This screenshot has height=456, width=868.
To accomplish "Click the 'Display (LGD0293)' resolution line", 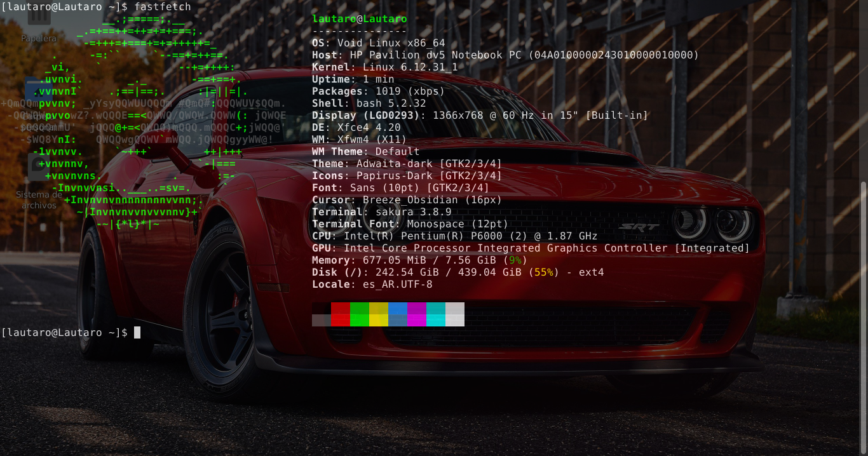I will [480, 115].
